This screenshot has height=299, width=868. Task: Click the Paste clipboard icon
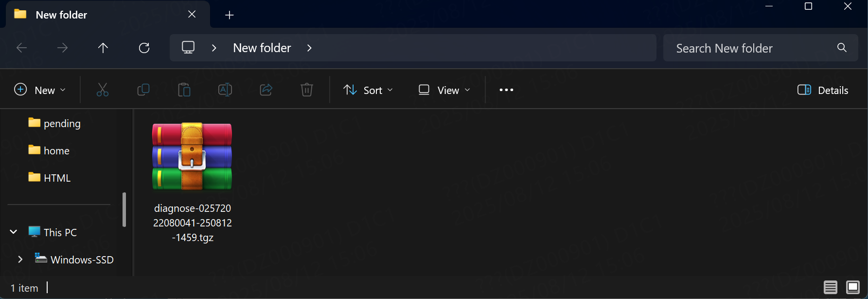(184, 90)
